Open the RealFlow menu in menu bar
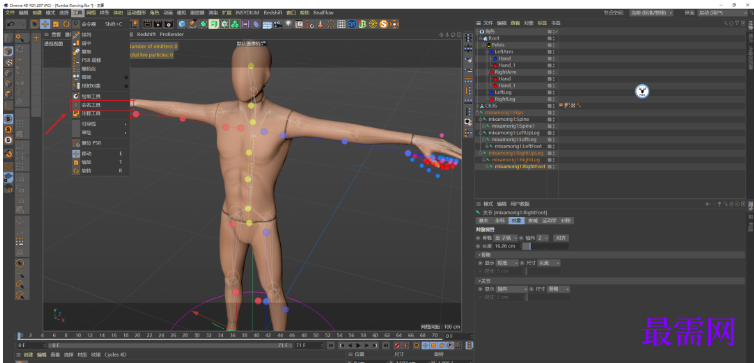 pyautogui.click(x=324, y=13)
